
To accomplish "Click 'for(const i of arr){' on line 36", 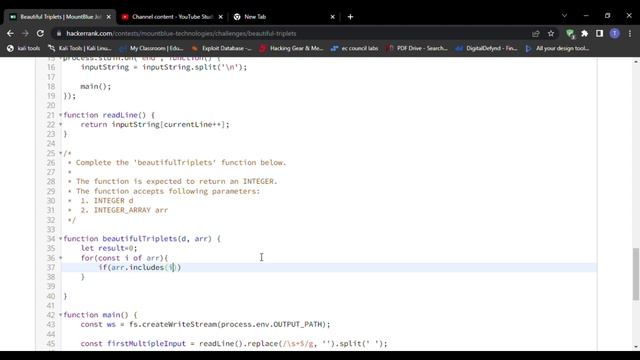I will coord(124,258).
